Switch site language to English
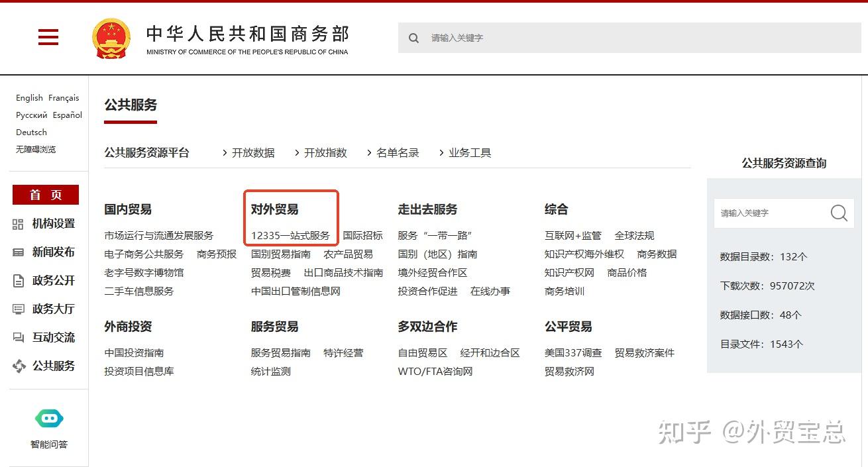 (x=28, y=97)
